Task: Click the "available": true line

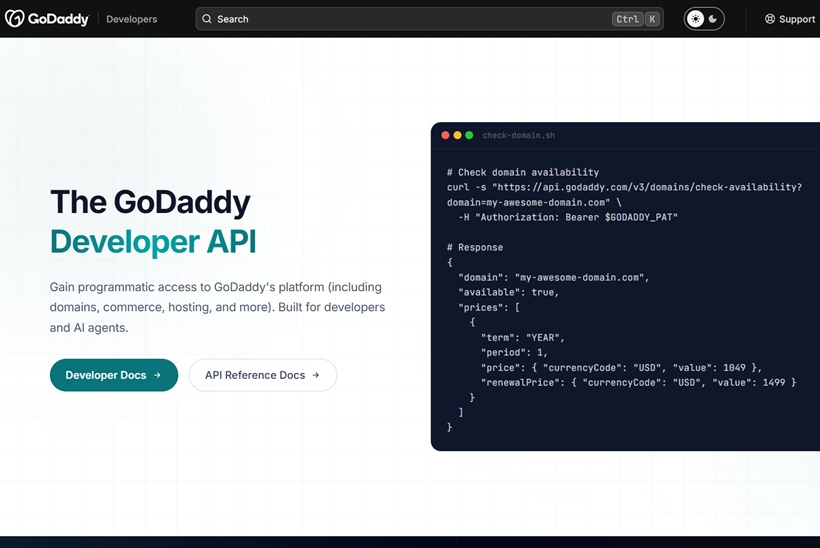Action: pos(509,292)
